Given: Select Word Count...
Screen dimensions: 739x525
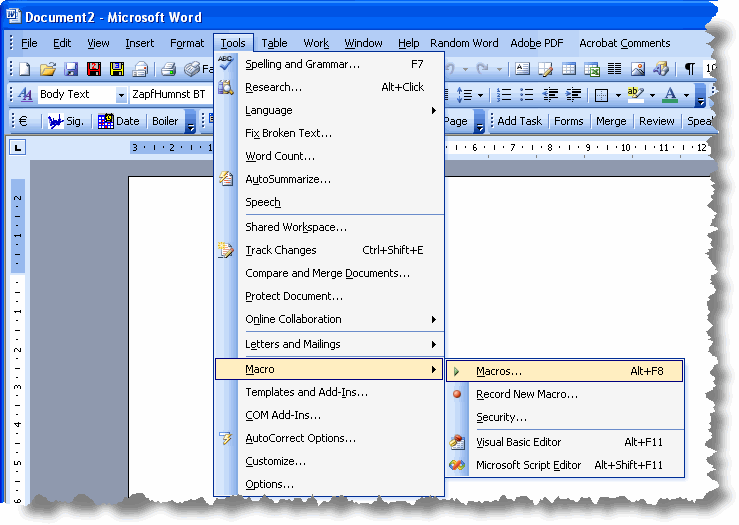Looking at the screenshot, I should [x=329, y=156].
